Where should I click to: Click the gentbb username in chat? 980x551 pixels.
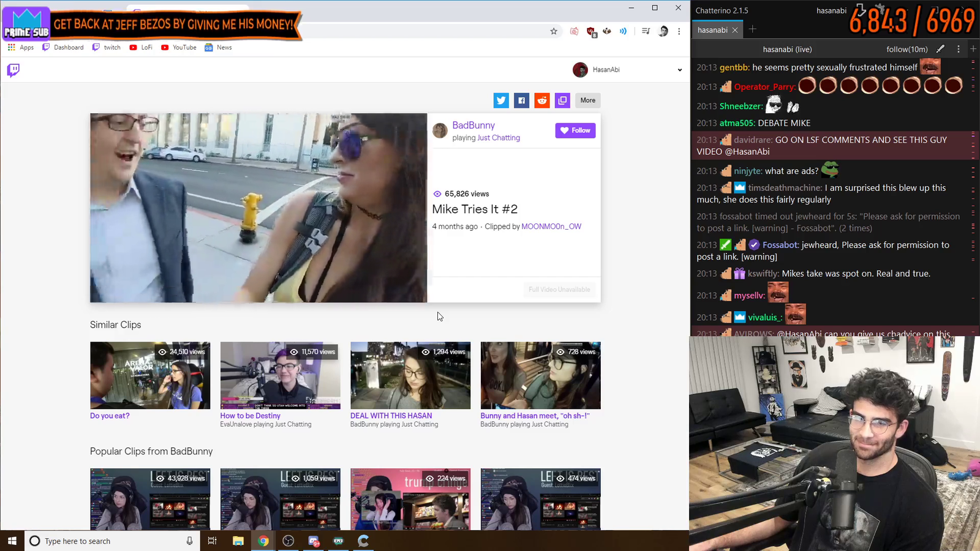point(734,67)
